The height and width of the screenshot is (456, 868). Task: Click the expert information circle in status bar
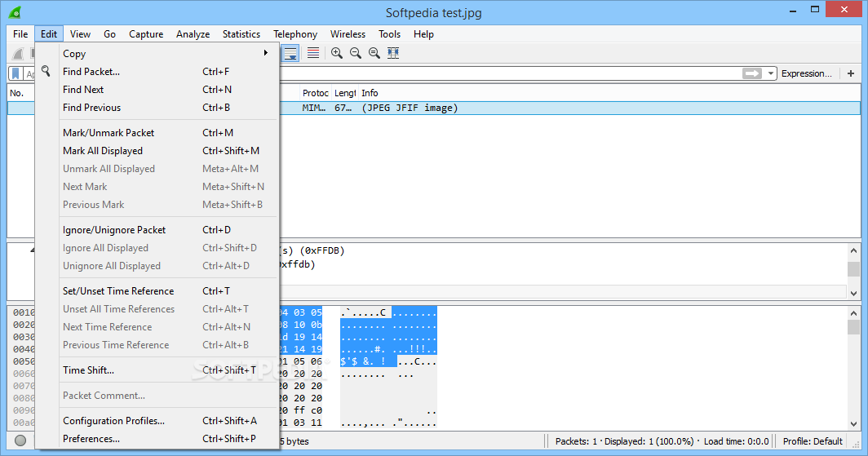pyautogui.click(x=20, y=441)
